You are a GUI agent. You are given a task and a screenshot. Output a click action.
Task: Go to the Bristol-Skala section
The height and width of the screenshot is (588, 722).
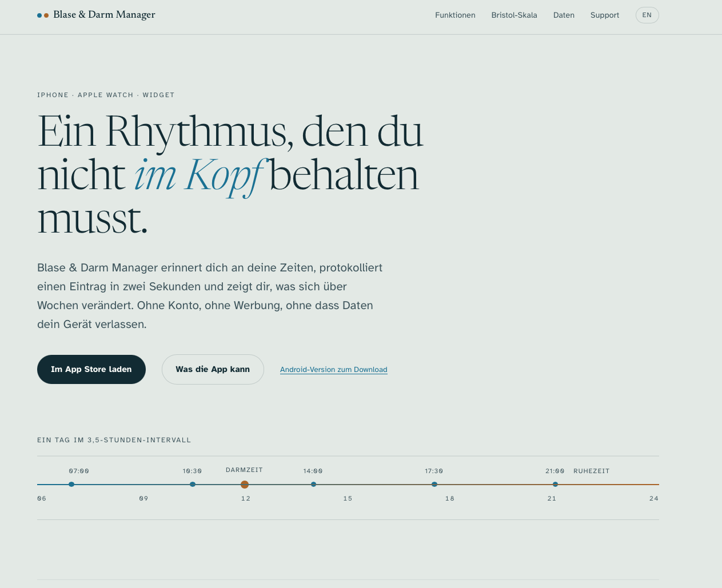pyautogui.click(x=514, y=15)
